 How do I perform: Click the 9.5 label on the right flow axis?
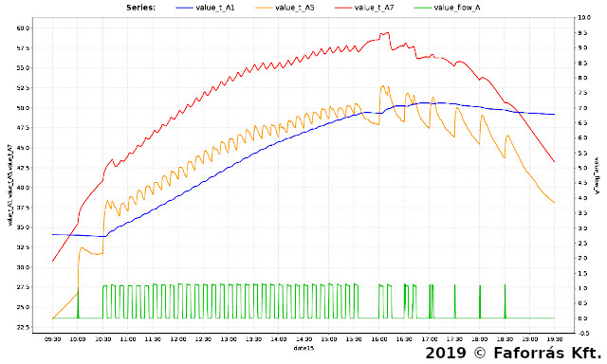583,33
